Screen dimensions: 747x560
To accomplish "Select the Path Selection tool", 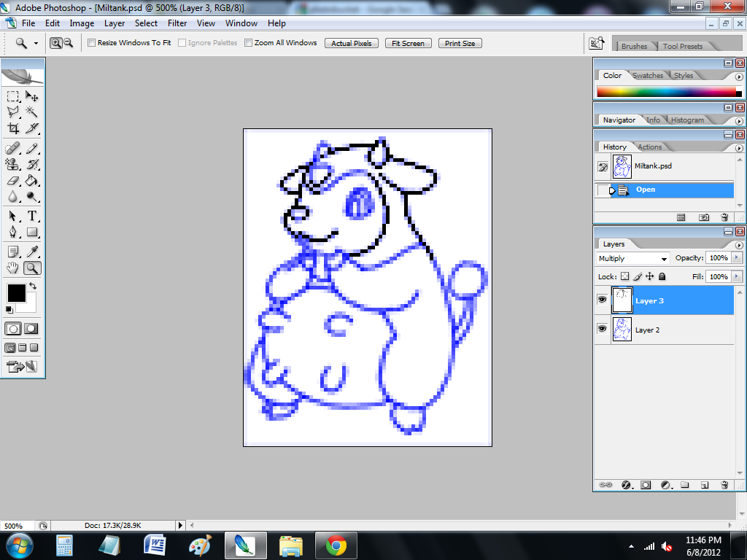I will (13, 216).
